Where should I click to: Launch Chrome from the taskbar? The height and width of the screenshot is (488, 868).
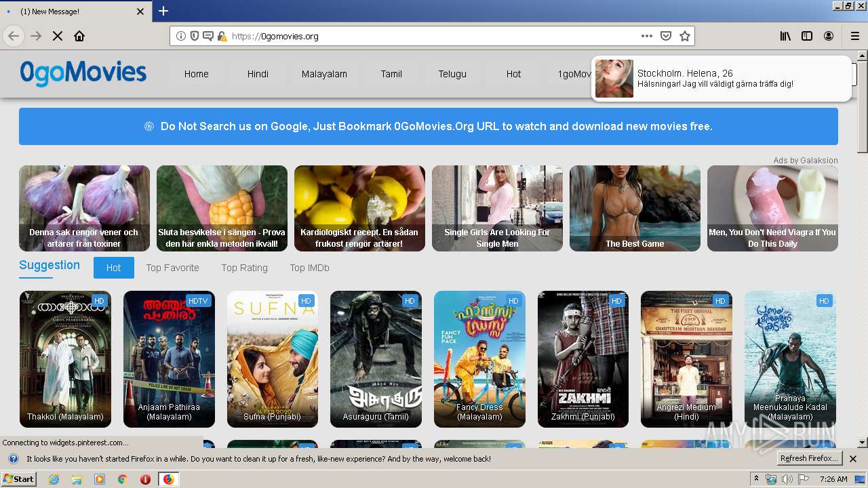[x=122, y=479]
